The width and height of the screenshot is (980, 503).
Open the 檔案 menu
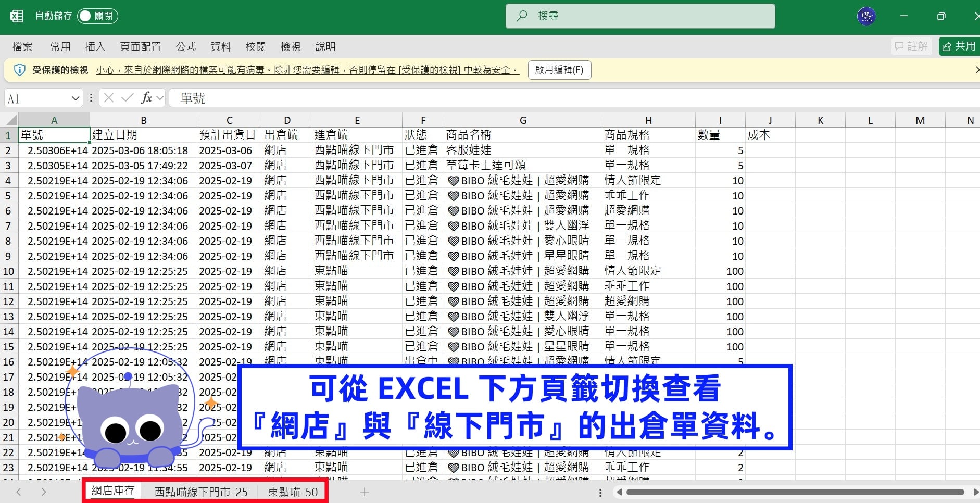click(22, 47)
